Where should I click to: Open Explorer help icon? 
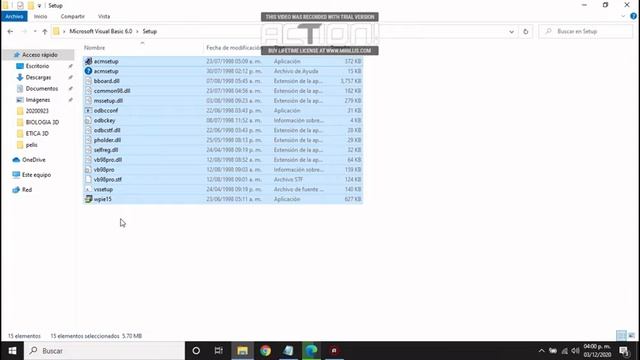633,16
